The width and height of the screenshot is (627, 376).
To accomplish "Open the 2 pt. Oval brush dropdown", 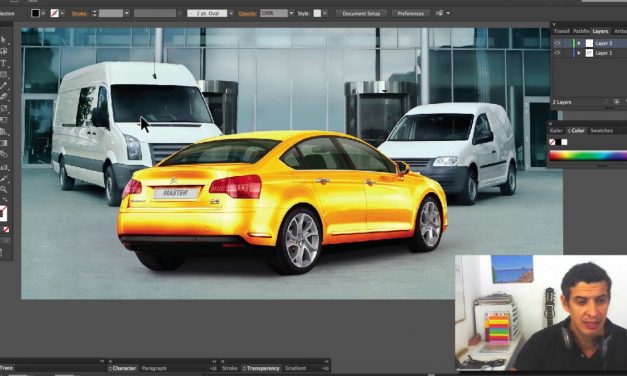I will click(231, 13).
